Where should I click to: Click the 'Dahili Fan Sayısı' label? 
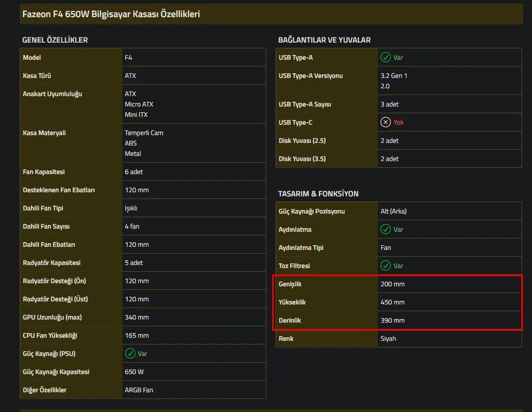point(46,227)
